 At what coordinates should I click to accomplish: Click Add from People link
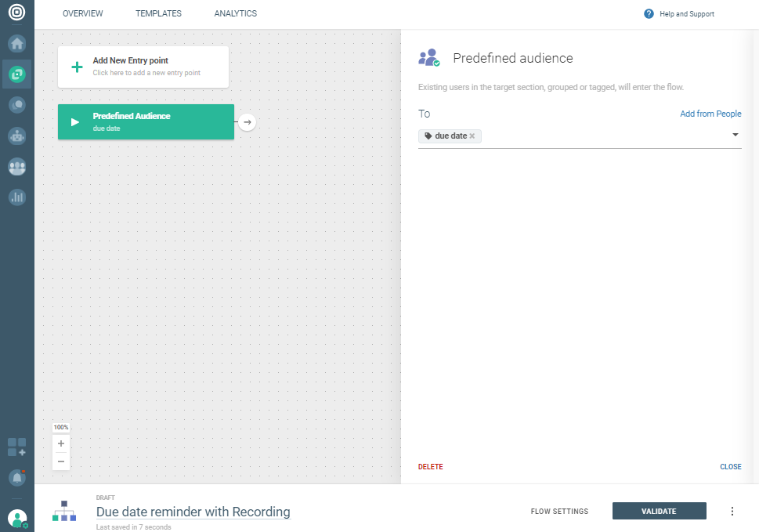710,114
